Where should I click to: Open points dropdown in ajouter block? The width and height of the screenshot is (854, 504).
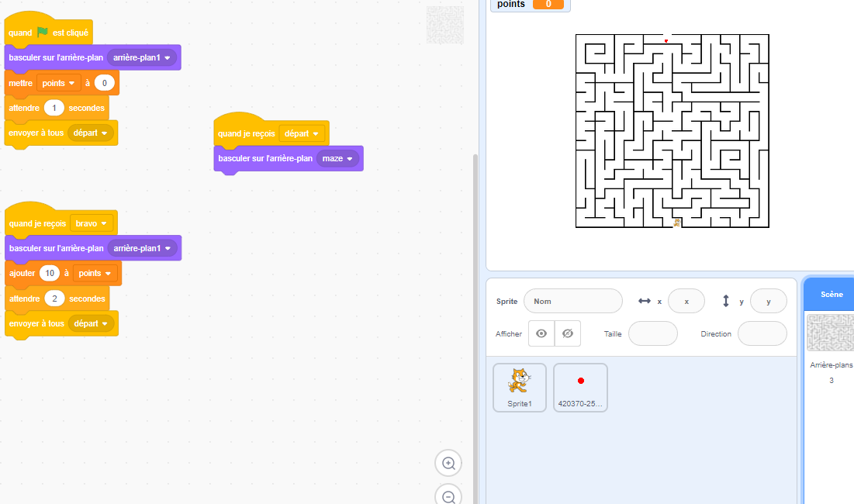click(95, 273)
